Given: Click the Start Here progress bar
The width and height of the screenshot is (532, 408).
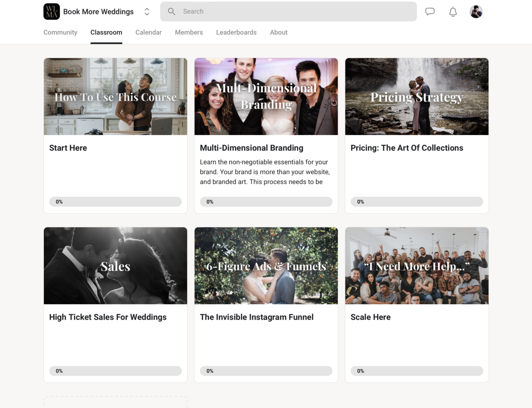Looking at the screenshot, I should click(115, 202).
